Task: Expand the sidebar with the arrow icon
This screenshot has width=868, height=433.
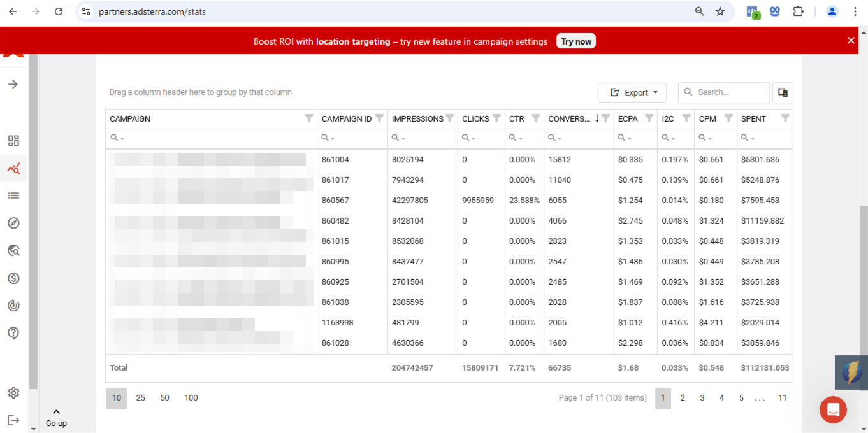Action: tap(13, 84)
